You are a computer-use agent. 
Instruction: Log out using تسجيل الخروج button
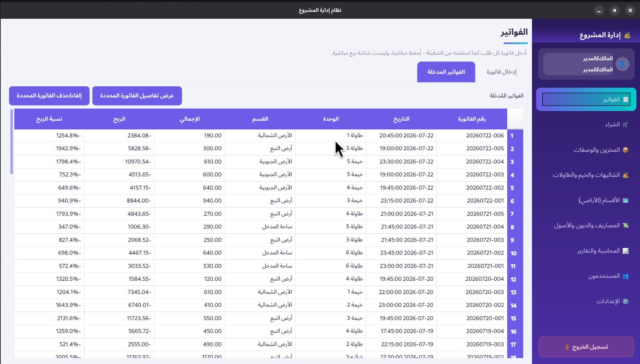586,347
